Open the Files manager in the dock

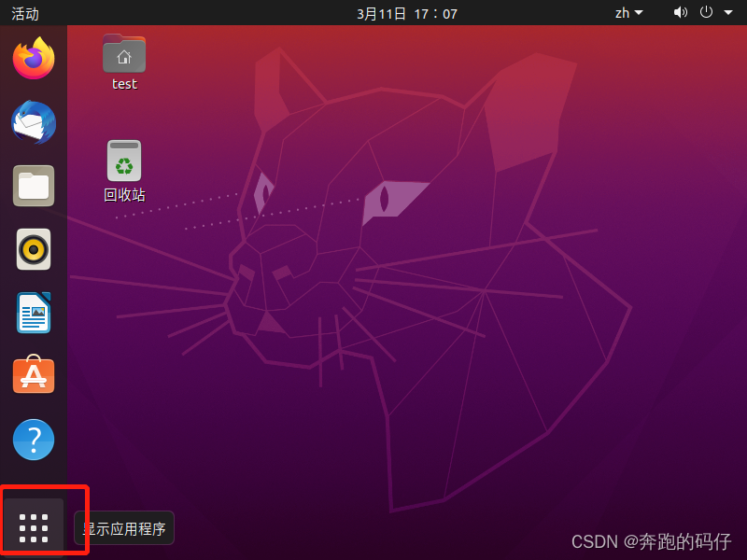[x=34, y=186]
